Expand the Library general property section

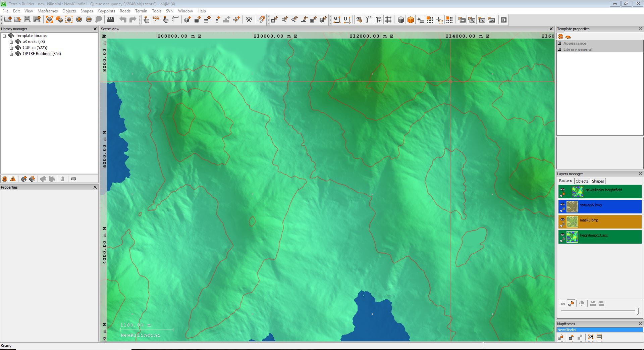[559, 49]
